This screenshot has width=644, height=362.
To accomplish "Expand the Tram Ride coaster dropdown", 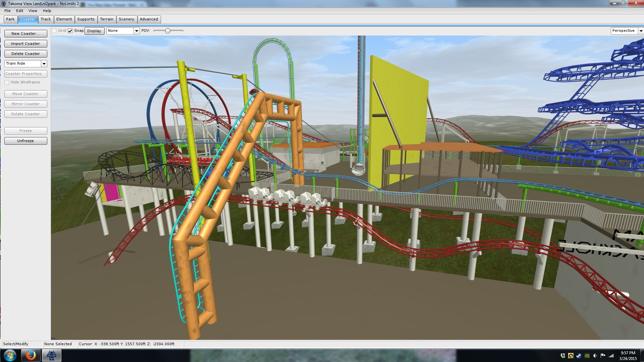I will tap(44, 64).
